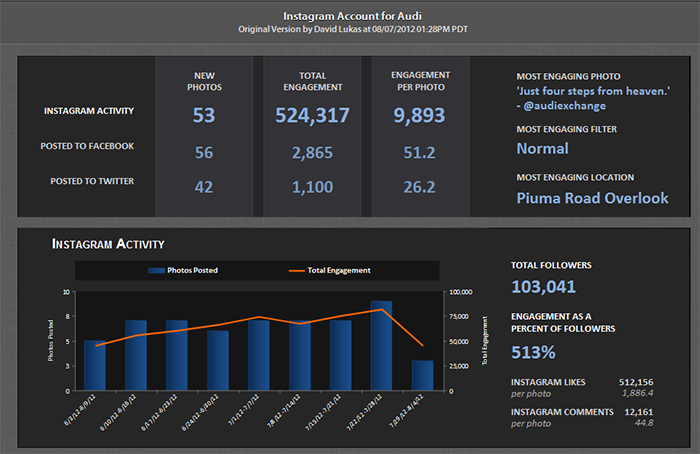The width and height of the screenshot is (700, 454).
Task: Click the Total Followers value 103,041
Action: pos(545,287)
